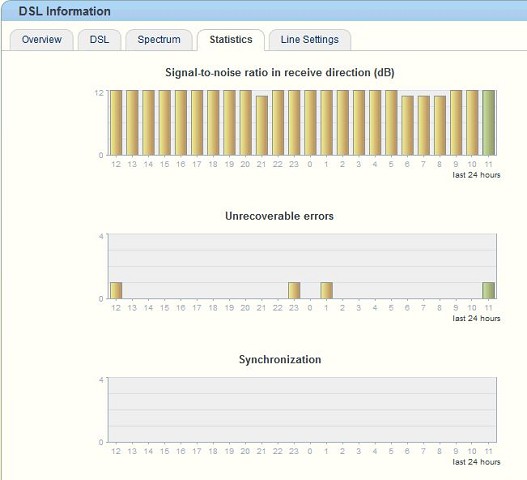Click hour 6 bar in signal-to-noise chart

(407, 125)
